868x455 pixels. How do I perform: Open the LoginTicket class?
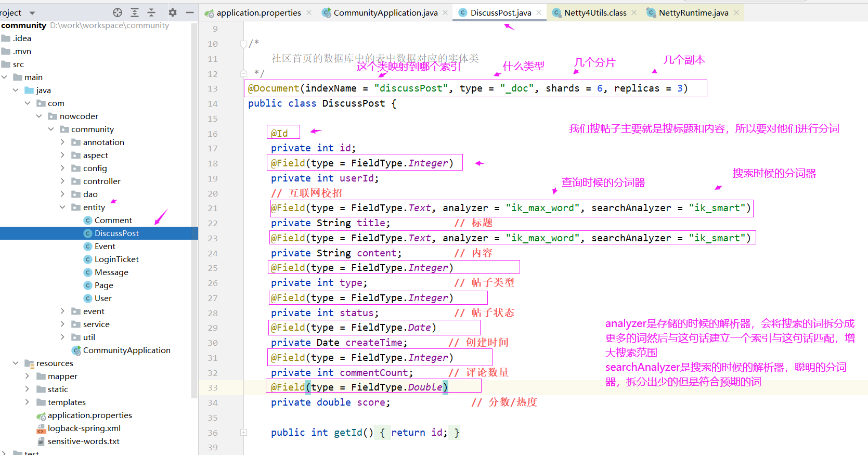pos(111,259)
